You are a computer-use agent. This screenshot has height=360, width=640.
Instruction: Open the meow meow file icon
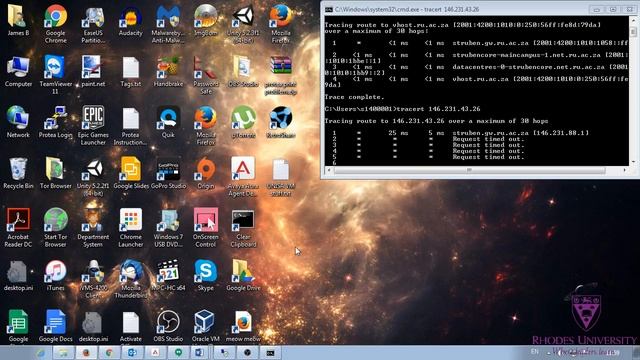click(x=243, y=326)
